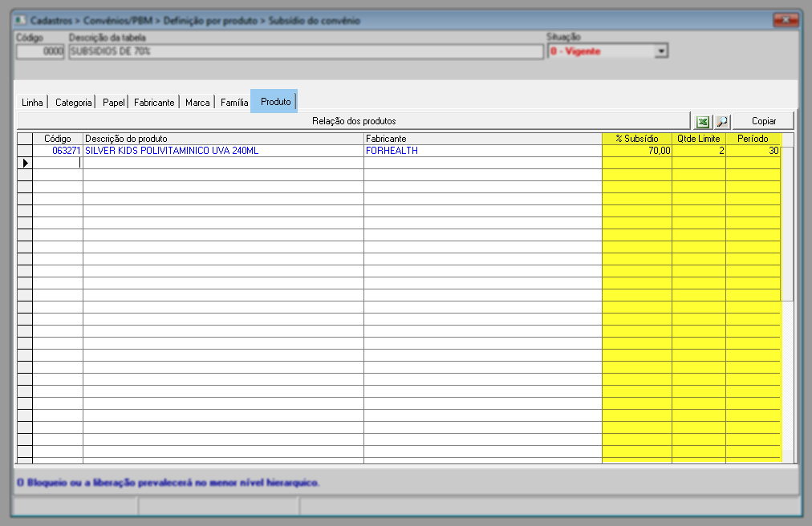The image size is (812, 526).
Task: Click the Descrição do produto column header
Action: click(x=223, y=139)
